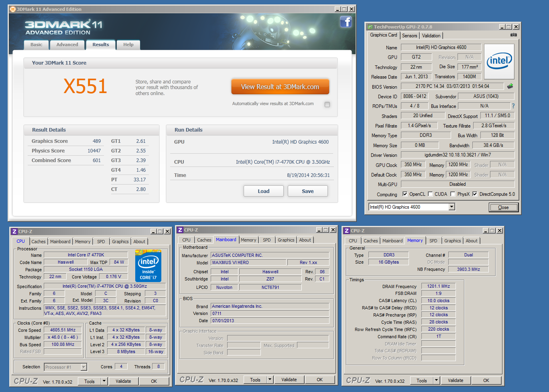The height and width of the screenshot is (392, 549).
Task: Open the GPU selection dropdown in GPU-Z
Action: click(451, 207)
